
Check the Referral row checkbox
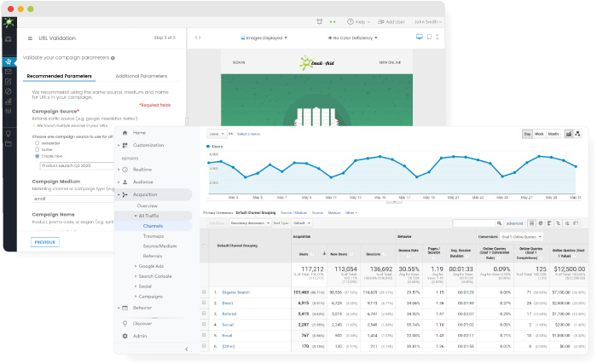tap(204, 314)
